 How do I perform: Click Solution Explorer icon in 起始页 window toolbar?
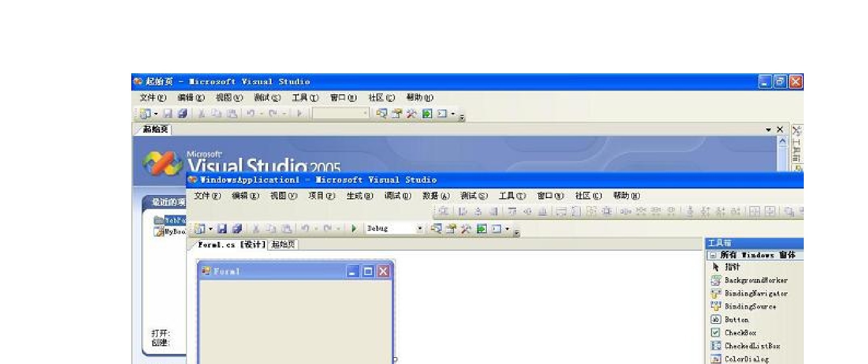tap(381, 114)
